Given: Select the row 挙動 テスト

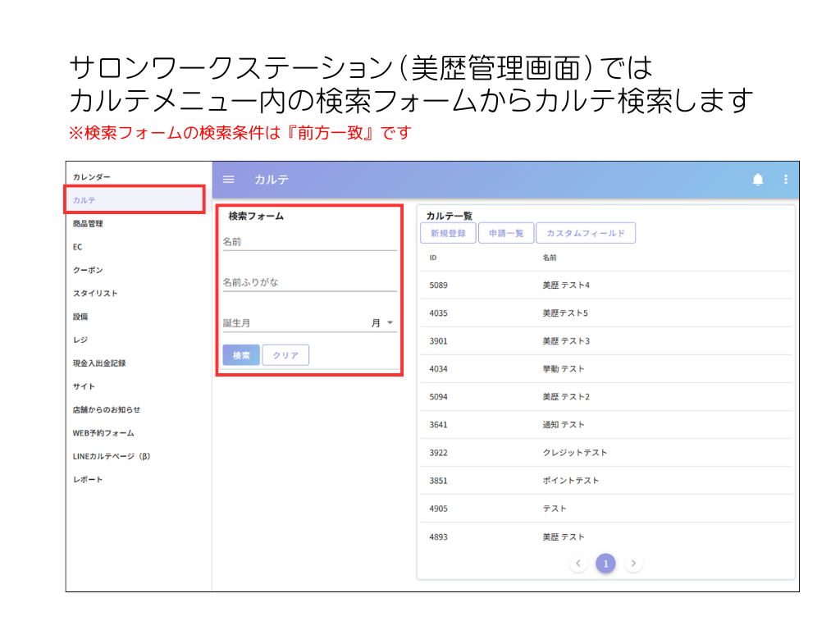Looking at the screenshot, I should pyautogui.click(x=606, y=368).
